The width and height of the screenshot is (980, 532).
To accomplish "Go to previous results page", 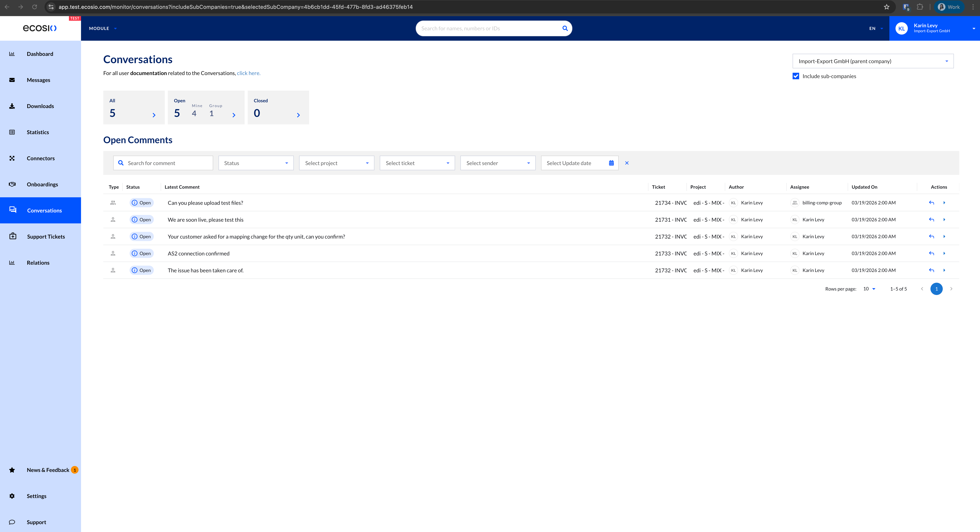I will (922, 289).
